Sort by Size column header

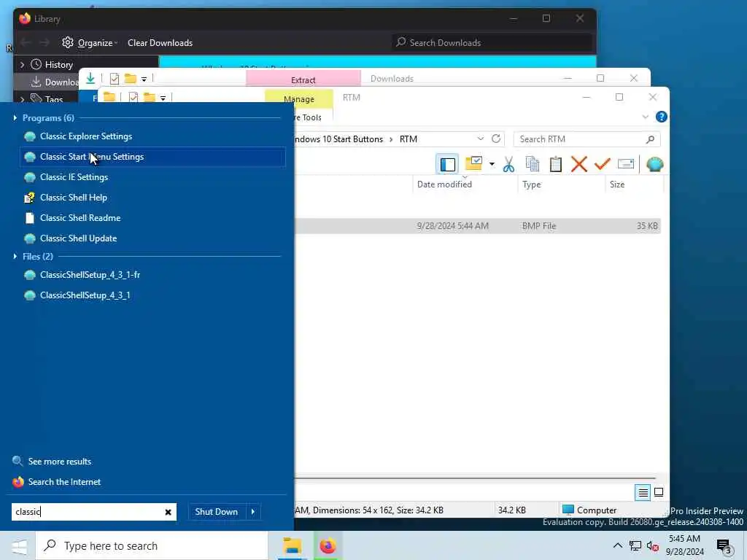pos(617,184)
